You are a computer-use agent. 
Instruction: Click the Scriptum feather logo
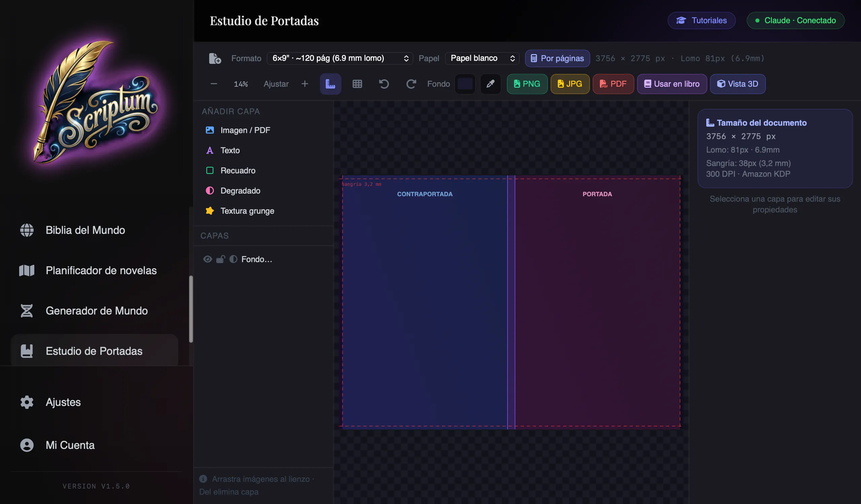coord(96,102)
